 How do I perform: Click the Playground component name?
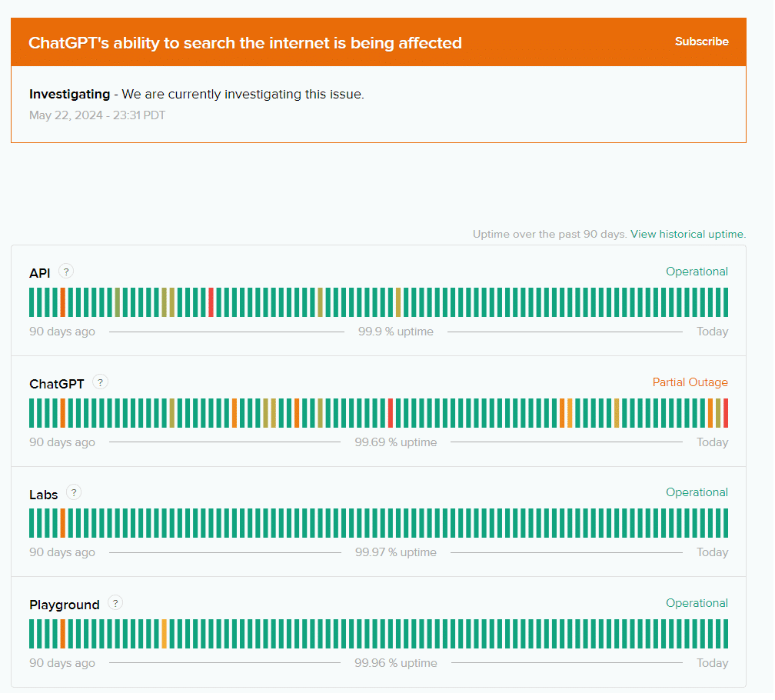point(65,605)
